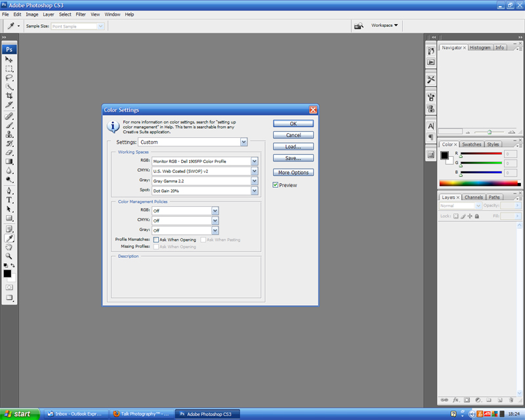This screenshot has height=420, width=525.
Task: Select the Zoom magnifier tool
Action: pyautogui.click(x=9, y=256)
